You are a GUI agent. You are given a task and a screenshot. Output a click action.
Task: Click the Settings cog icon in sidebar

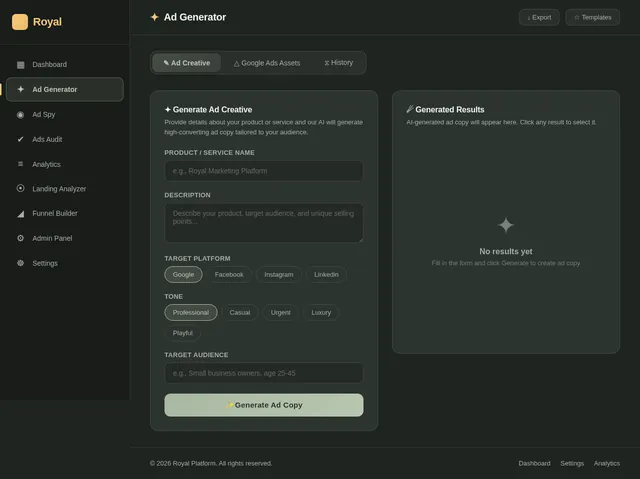tap(20, 263)
